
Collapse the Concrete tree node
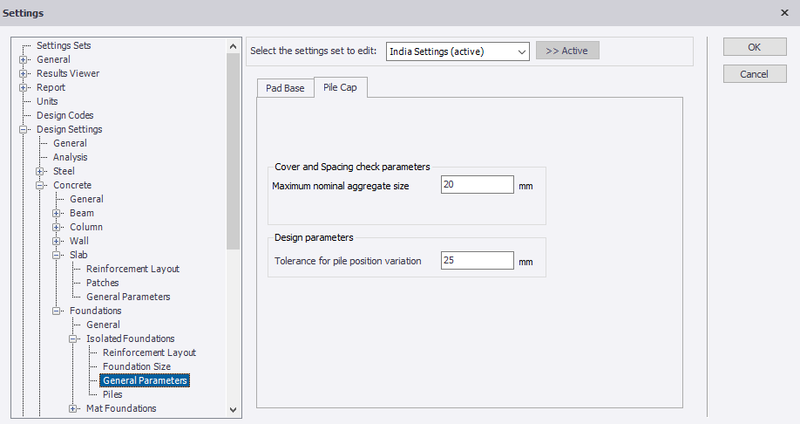pyautogui.click(x=40, y=185)
